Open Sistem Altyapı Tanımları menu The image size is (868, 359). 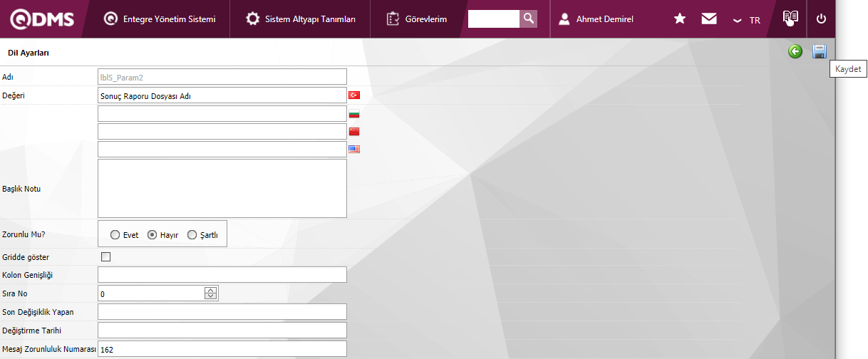301,19
